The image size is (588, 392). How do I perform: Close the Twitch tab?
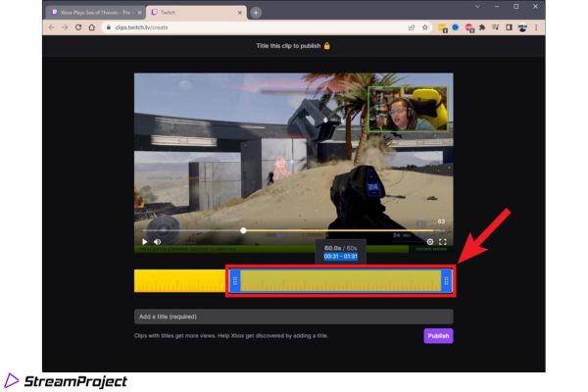tap(240, 13)
